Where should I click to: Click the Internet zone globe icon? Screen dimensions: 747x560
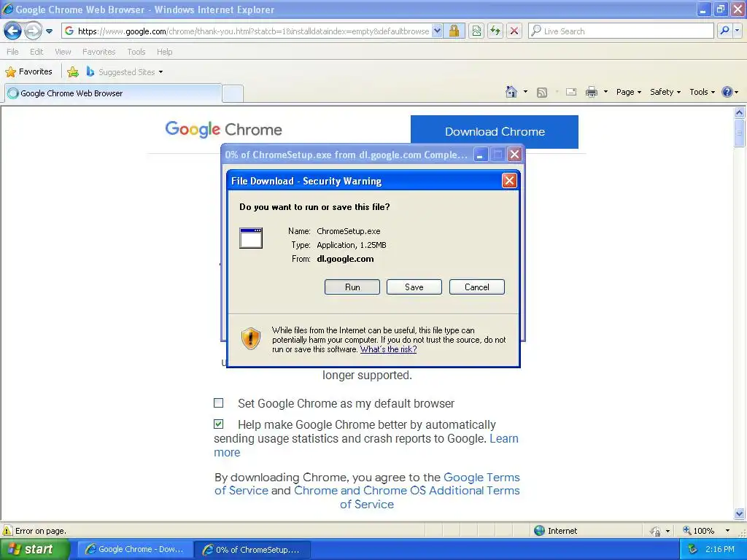(x=539, y=531)
